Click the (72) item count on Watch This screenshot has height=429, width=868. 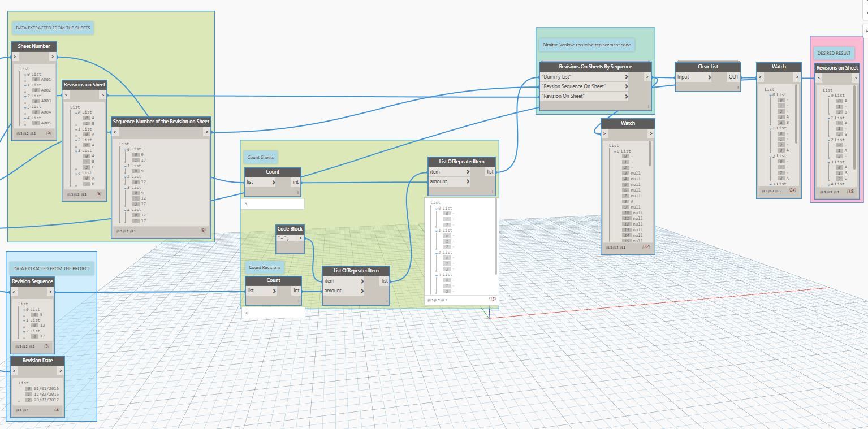(646, 247)
